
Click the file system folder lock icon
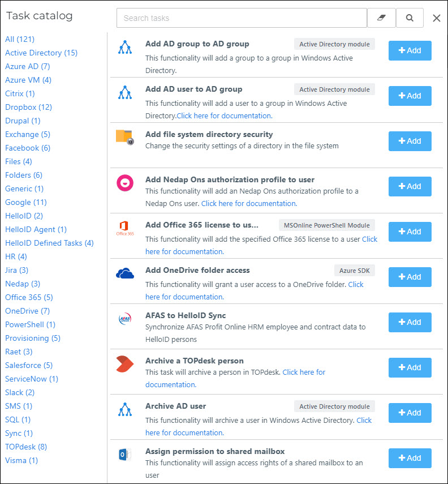(124, 137)
